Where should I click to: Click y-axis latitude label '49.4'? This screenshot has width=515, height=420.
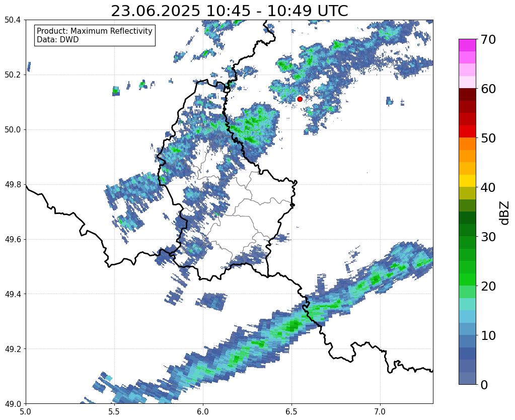click(13, 294)
